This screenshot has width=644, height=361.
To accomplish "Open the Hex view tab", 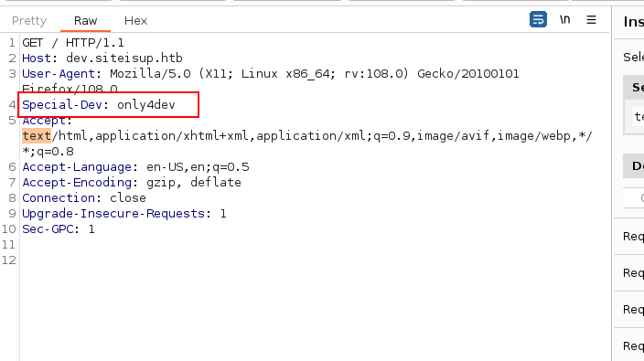I will click(x=135, y=20).
